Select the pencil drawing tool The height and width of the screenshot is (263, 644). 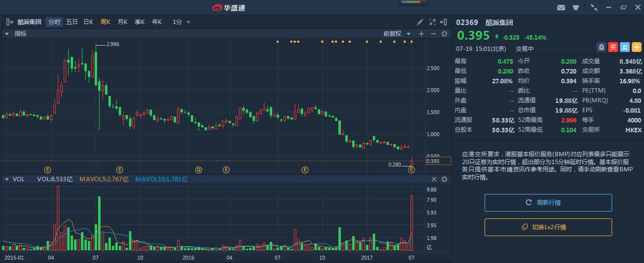pyautogui.click(x=420, y=22)
